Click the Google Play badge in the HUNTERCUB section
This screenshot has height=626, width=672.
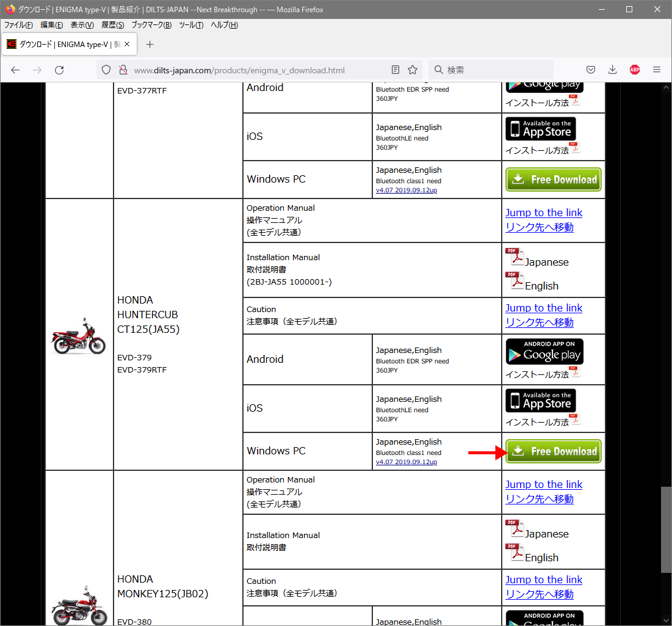[x=544, y=352]
